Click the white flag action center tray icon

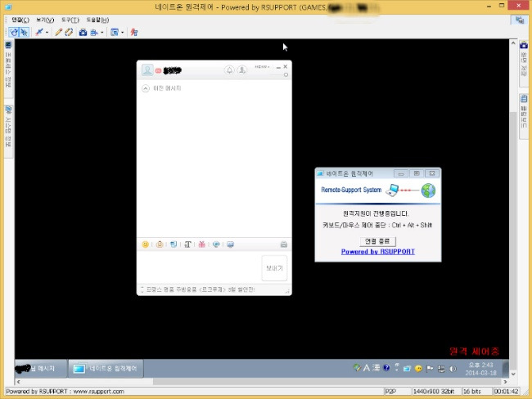(x=430, y=369)
